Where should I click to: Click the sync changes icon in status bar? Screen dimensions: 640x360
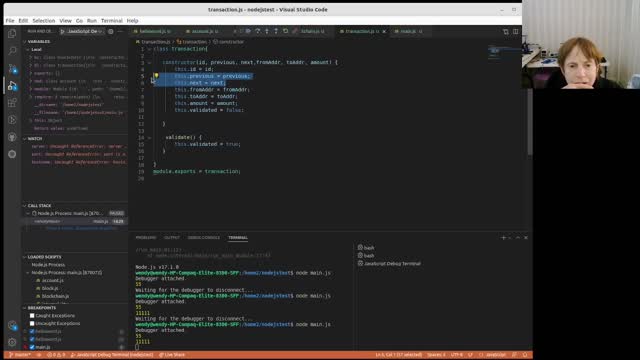tap(39, 355)
